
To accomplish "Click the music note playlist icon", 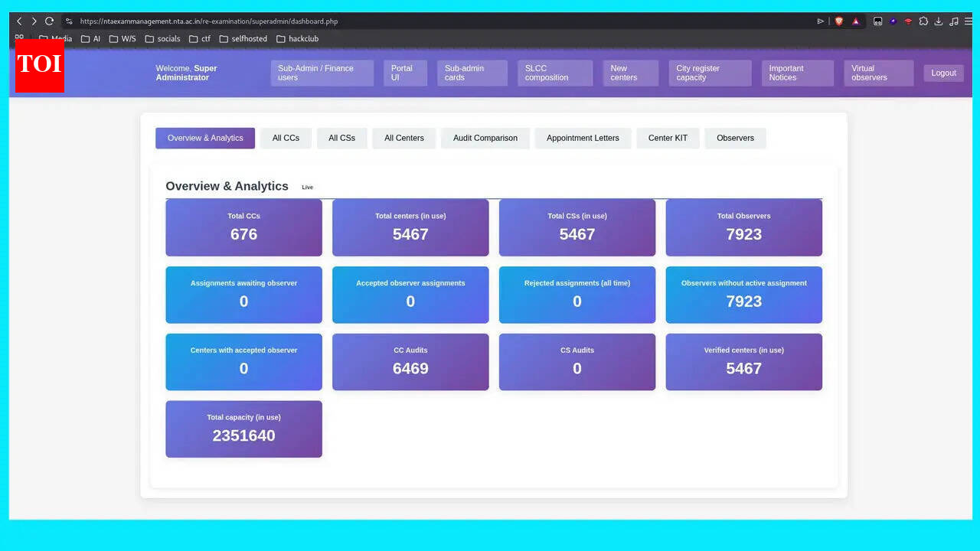I will pyautogui.click(x=954, y=21).
